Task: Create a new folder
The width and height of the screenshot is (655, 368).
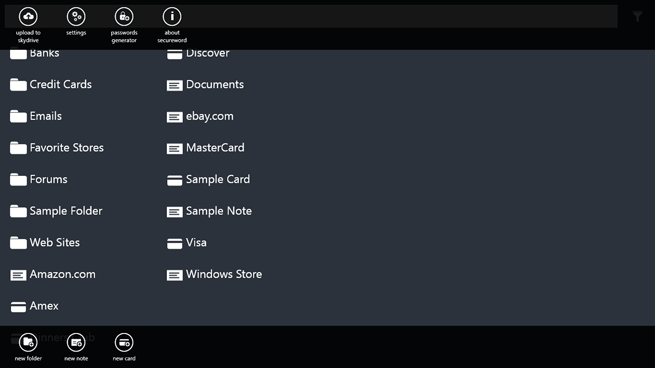Action: click(x=28, y=343)
